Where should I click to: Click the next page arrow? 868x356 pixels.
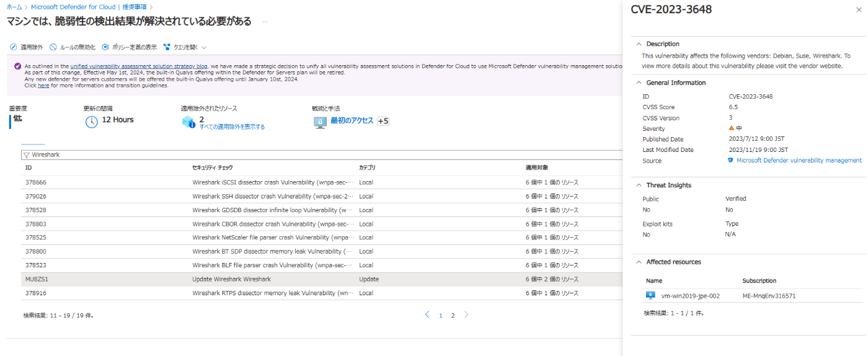tap(466, 315)
